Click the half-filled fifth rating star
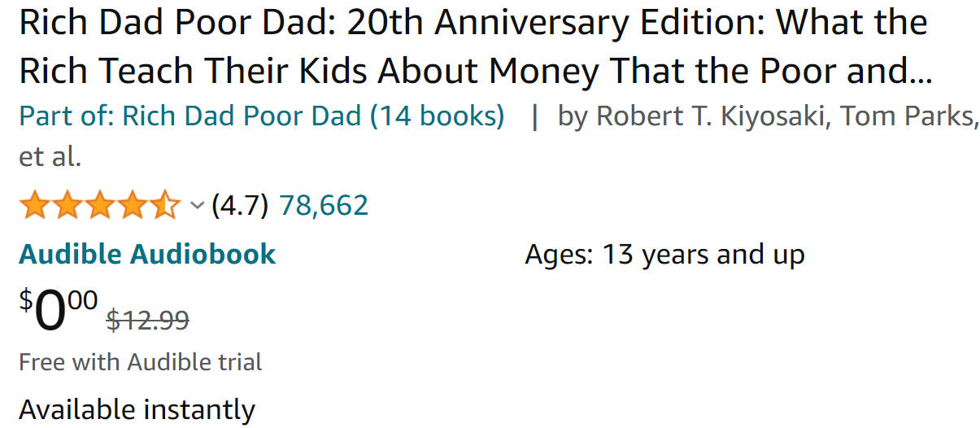 pos(164,205)
